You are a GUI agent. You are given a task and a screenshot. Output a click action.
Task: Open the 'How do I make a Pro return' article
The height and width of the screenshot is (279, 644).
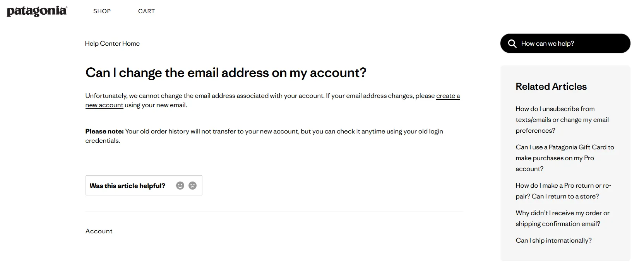pos(563,191)
